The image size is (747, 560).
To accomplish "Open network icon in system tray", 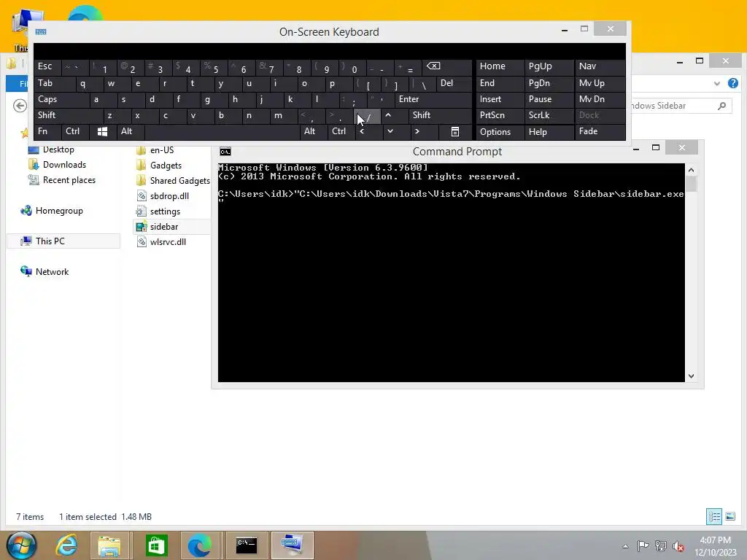I will tap(661, 545).
